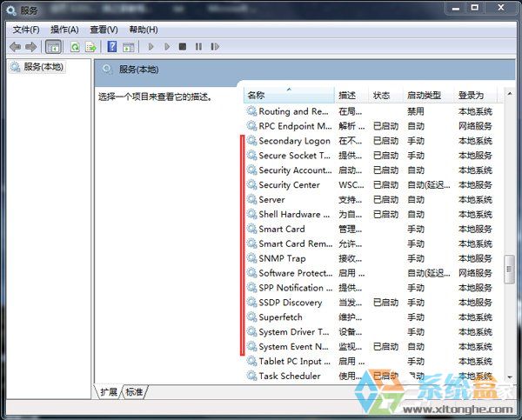Click 自动(延迟... startup type of Security Center
The width and height of the screenshot is (522, 420).
tap(429, 185)
